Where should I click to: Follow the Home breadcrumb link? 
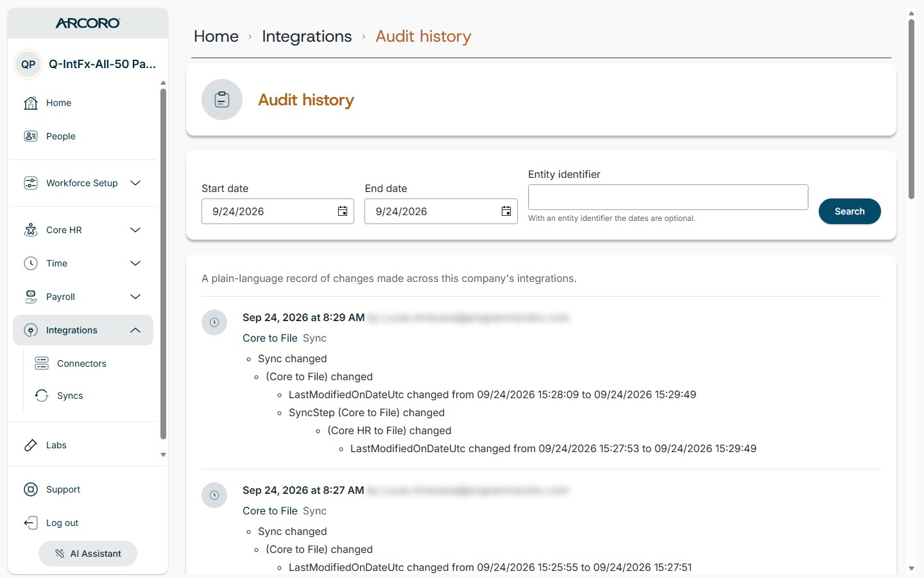[216, 37]
